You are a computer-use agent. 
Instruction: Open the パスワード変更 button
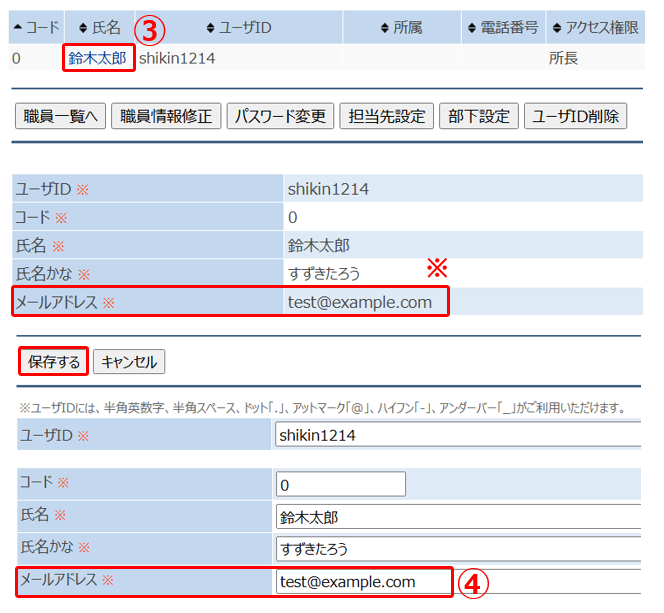coord(280,117)
